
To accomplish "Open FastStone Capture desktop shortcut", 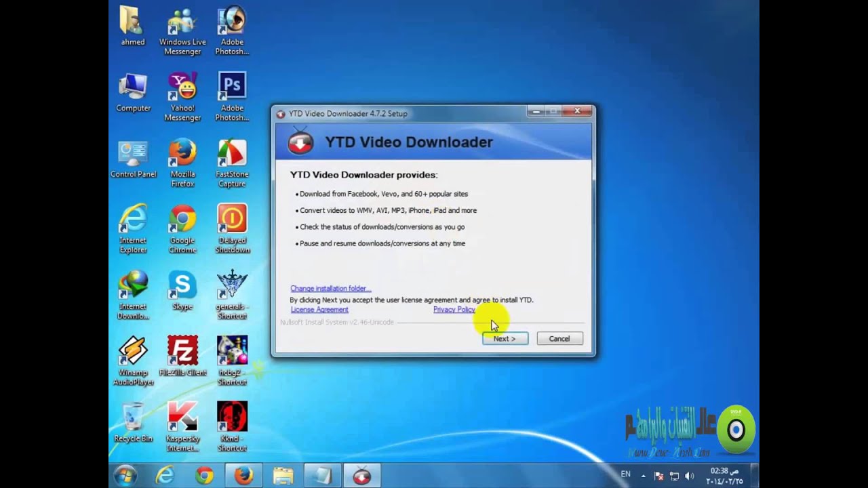I will coord(232,163).
